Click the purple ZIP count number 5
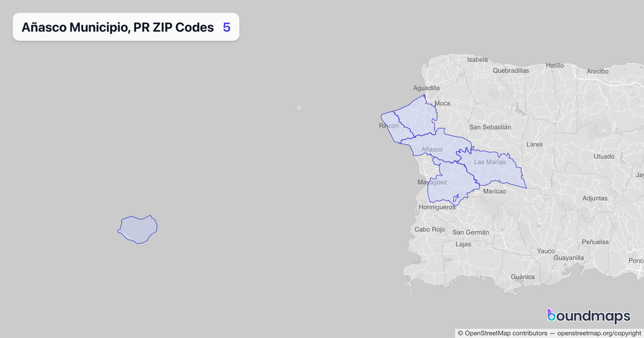644x338 pixels. click(226, 27)
